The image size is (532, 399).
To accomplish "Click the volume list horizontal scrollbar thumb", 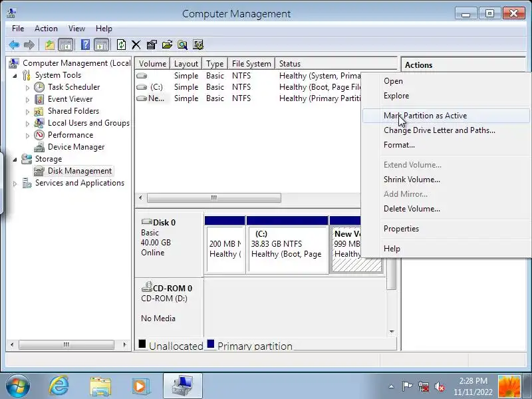I will click(x=213, y=198).
